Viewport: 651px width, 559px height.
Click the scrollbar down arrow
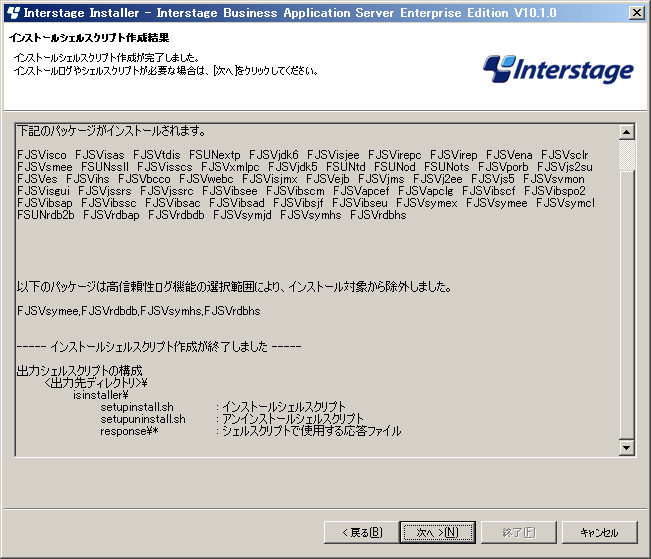(x=627, y=447)
